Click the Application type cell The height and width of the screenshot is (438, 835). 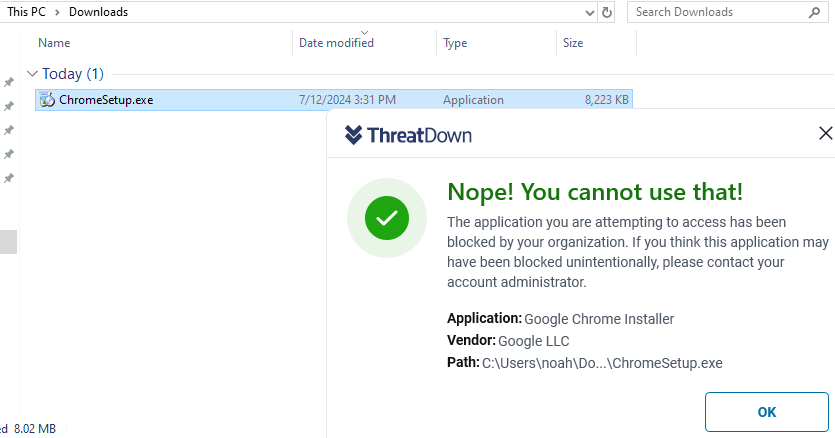tap(473, 100)
